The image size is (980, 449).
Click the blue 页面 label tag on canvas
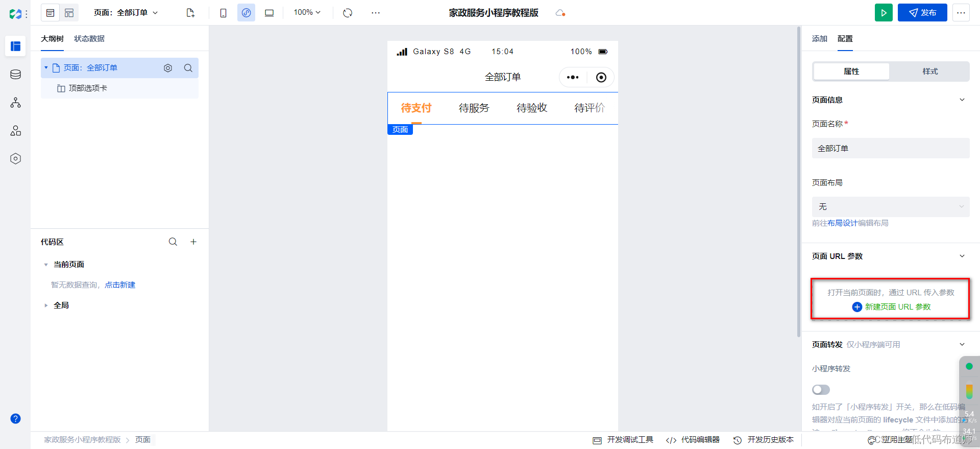tap(400, 130)
